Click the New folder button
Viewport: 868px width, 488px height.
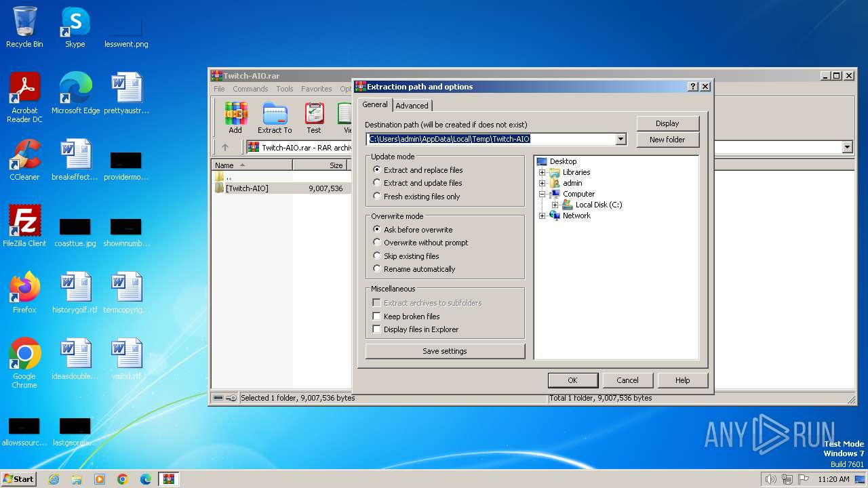coord(667,140)
